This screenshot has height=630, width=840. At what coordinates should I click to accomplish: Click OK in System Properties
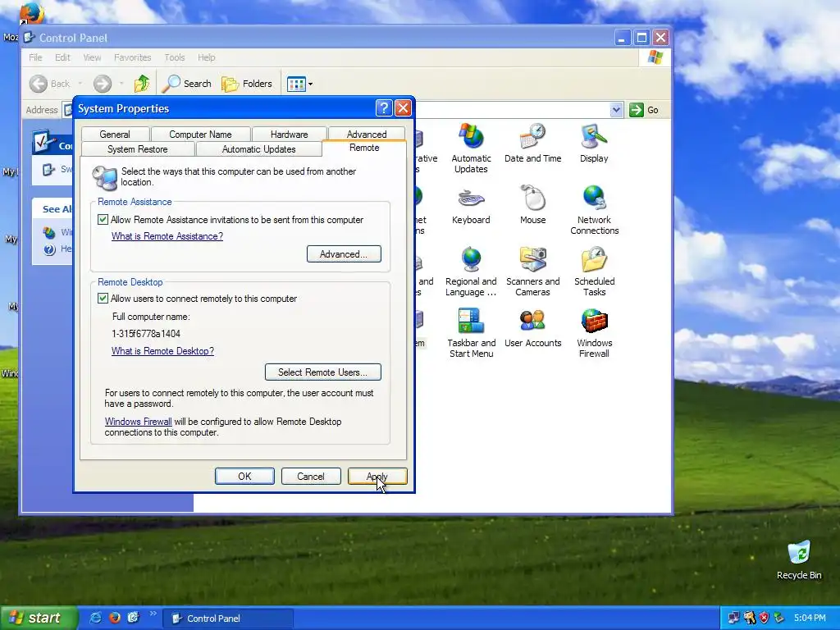click(244, 477)
